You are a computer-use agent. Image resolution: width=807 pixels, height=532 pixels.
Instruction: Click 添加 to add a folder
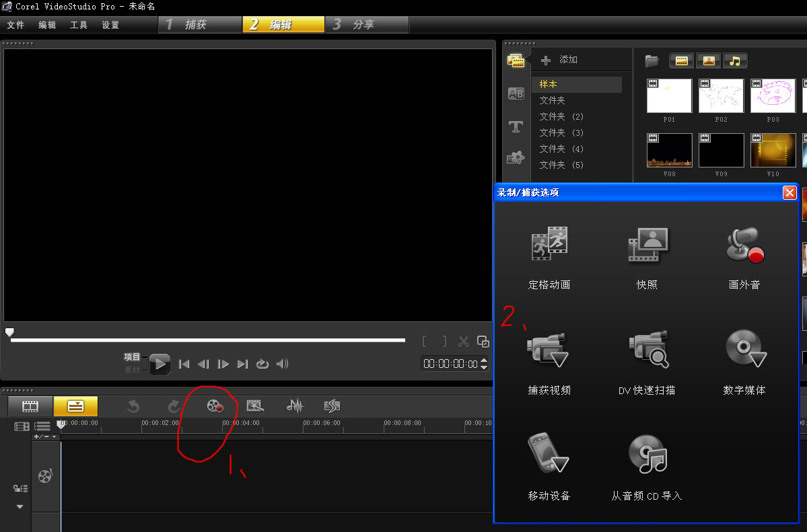(x=559, y=60)
